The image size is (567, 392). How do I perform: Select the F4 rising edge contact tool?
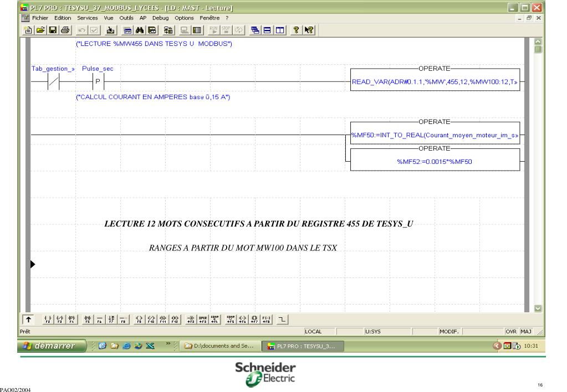pyautogui.click(x=71, y=319)
